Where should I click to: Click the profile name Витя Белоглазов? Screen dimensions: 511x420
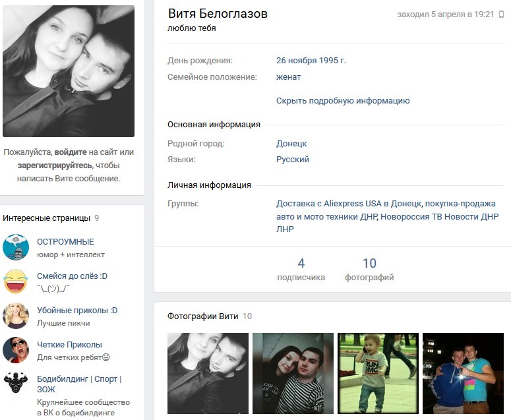tap(218, 14)
